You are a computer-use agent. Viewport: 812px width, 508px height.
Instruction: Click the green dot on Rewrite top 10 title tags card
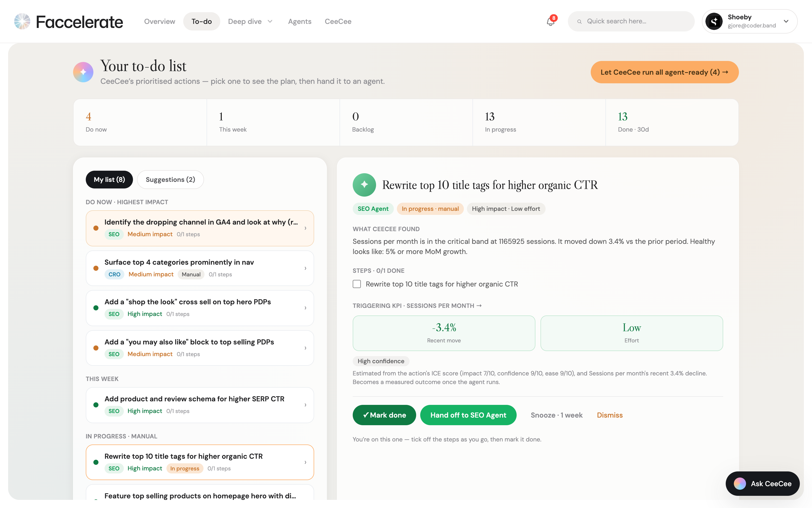pyautogui.click(x=96, y=462)
